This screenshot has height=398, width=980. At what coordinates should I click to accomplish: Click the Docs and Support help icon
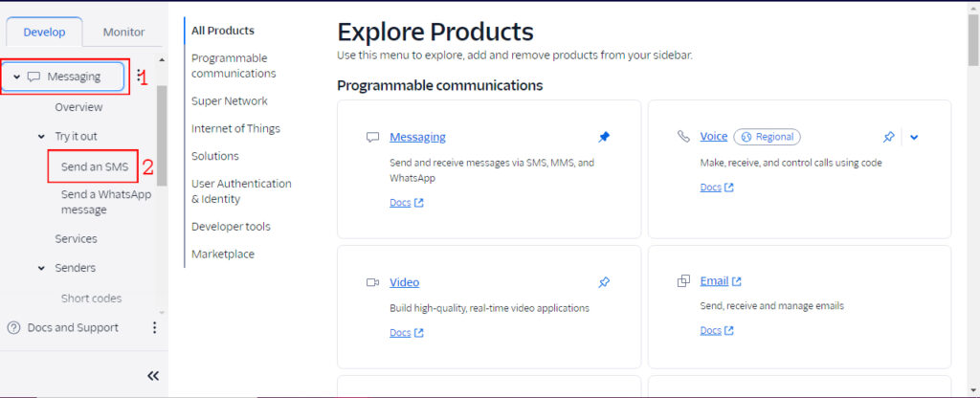click(x=13, y=327)
